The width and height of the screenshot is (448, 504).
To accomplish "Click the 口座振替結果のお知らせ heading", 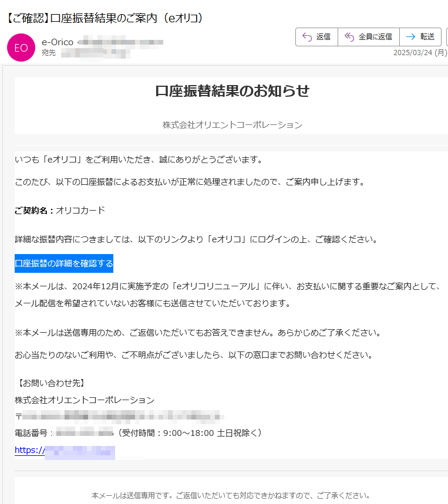I will pos(232,91).
